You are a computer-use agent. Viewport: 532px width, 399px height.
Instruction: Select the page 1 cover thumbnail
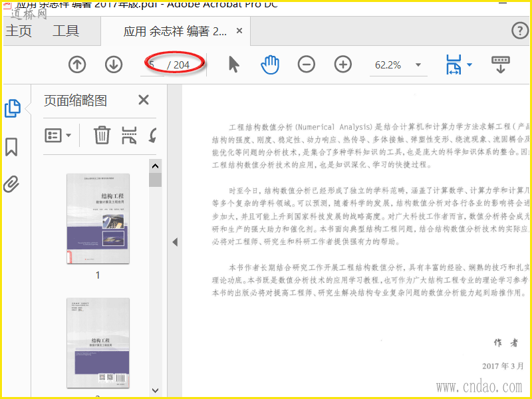coord(98,219)
